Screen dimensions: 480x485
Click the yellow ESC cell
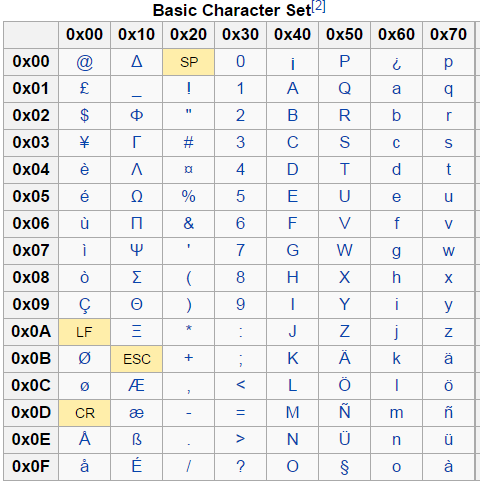[x=137, y=359]
